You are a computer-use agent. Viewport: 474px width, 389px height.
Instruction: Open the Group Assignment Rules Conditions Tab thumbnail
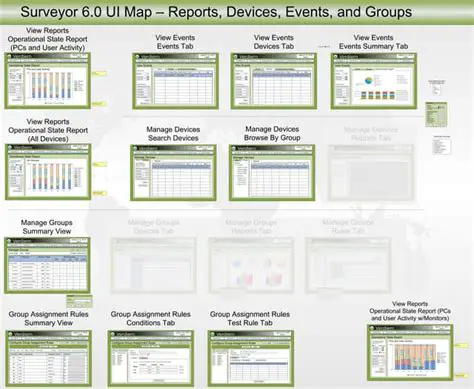[x=151, y=358]
